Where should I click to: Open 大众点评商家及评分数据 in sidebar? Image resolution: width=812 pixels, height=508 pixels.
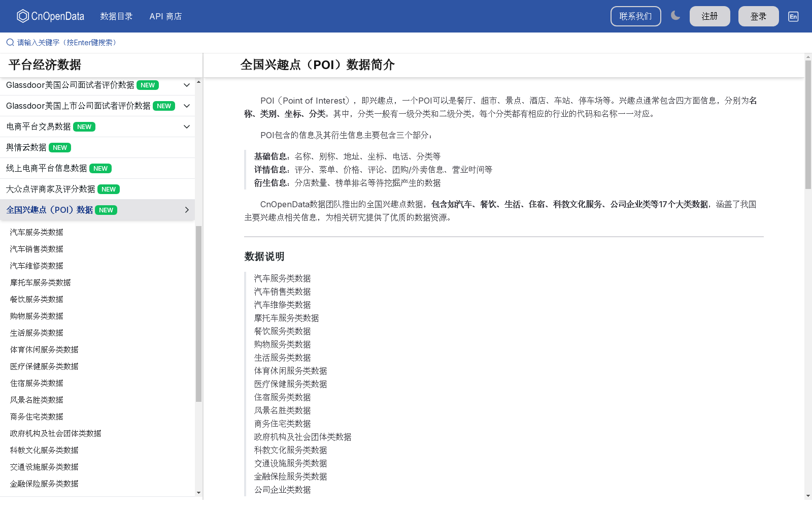point(50,189)
